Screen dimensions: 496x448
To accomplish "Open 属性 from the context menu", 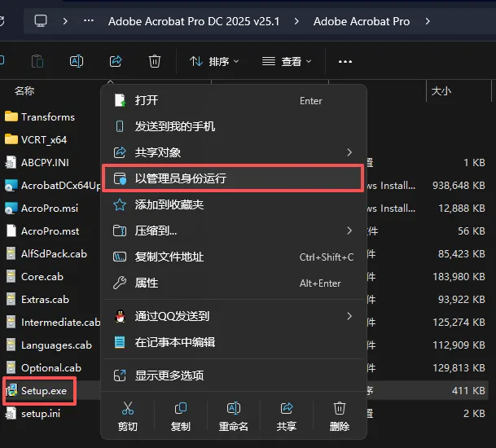I will [x=234, y=283].
